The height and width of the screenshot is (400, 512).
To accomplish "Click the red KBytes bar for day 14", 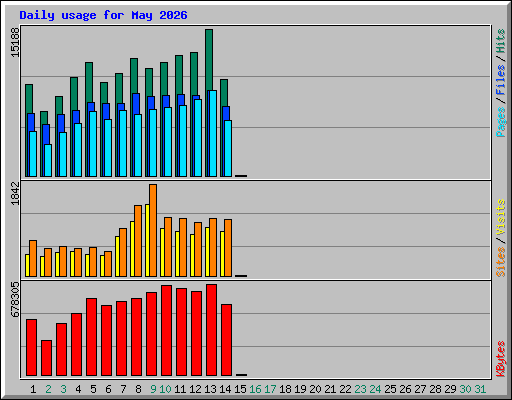I will point(226,340).
